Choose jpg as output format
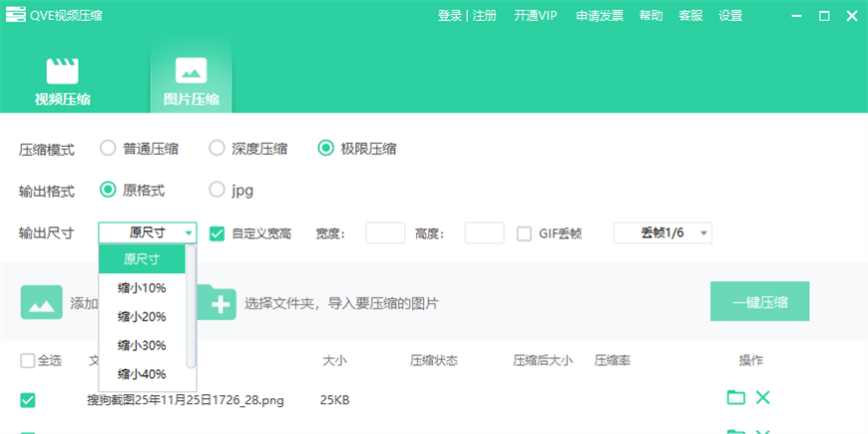 217,189
